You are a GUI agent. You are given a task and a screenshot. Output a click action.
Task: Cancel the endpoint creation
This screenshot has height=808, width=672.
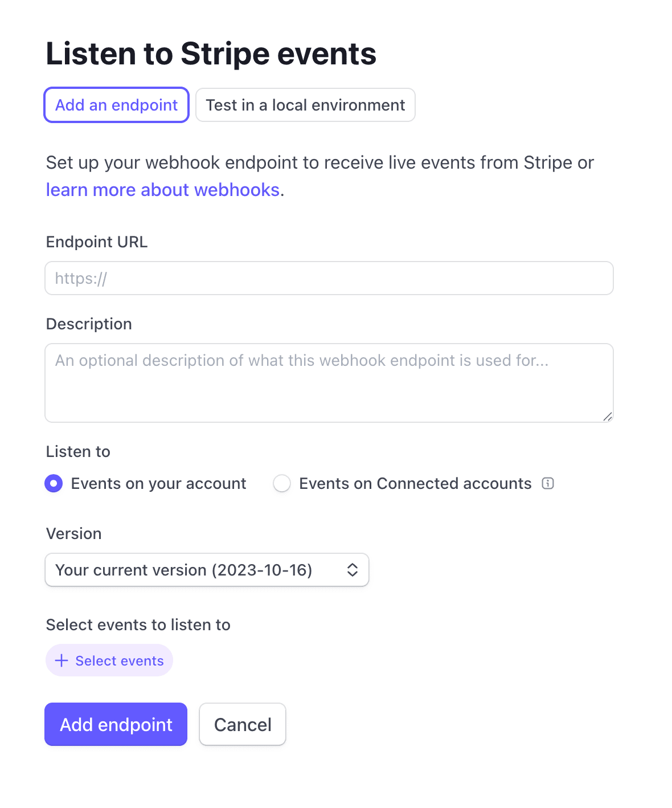242,724
